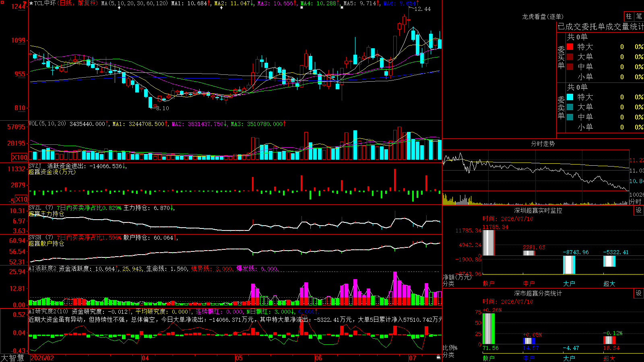Select the 大户 category under 深圳超赢实时监控

[569, 284]
